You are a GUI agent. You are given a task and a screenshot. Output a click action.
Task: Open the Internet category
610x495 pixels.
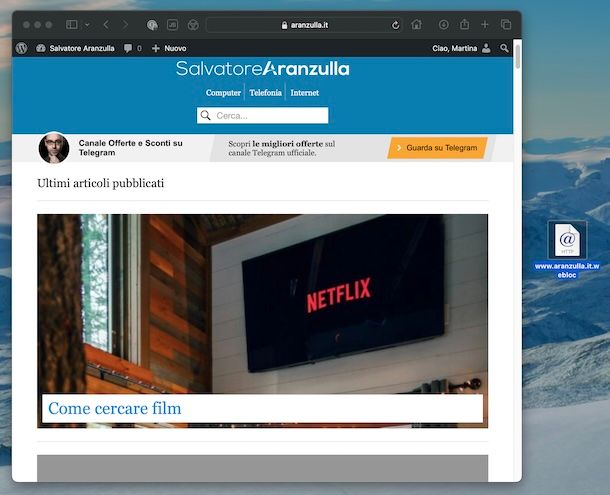point(305,93)
